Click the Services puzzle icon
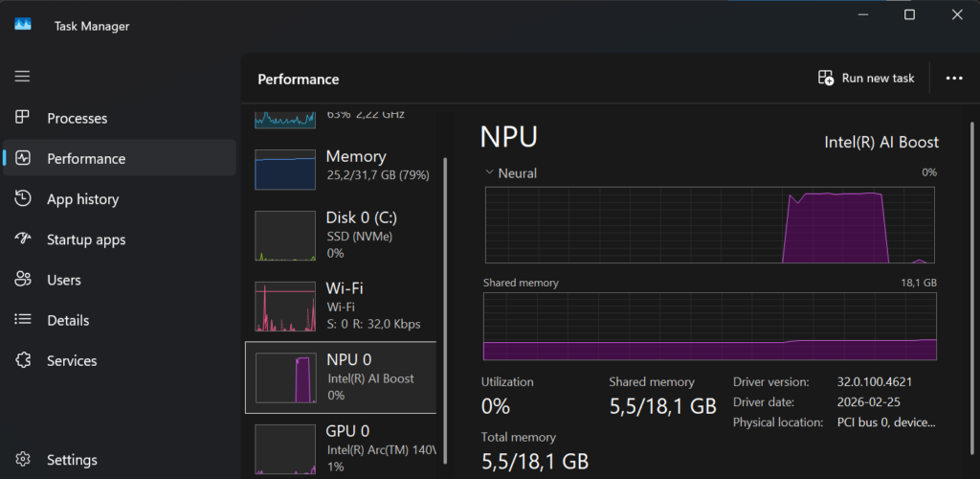The width and height of the screenshot is (980, 479). pyautogui.click(x=23, y=361)
